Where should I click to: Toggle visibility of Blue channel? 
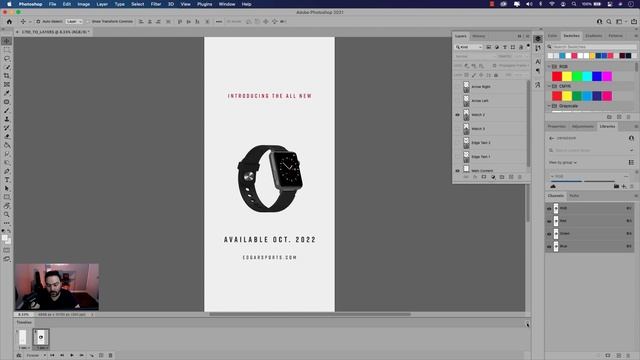pos(549,247)
